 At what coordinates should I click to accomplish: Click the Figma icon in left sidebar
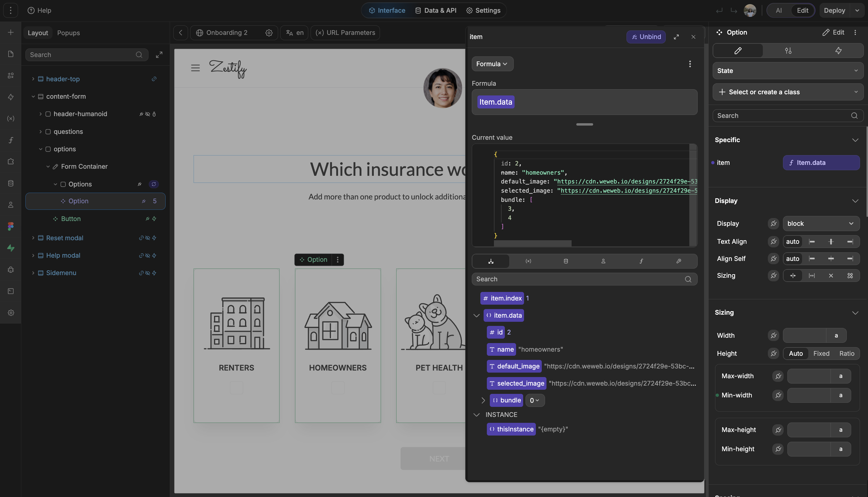coord(11,226)
